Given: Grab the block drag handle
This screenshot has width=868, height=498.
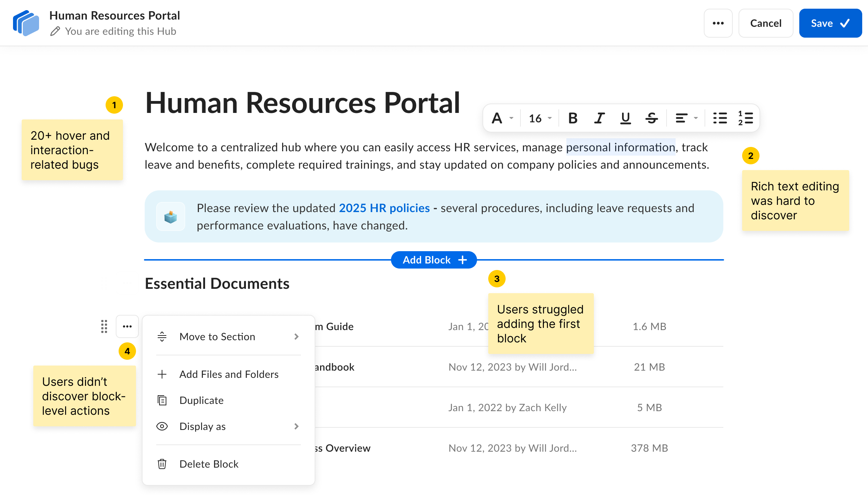Looking at the screenshot, I should click(104, 326).
